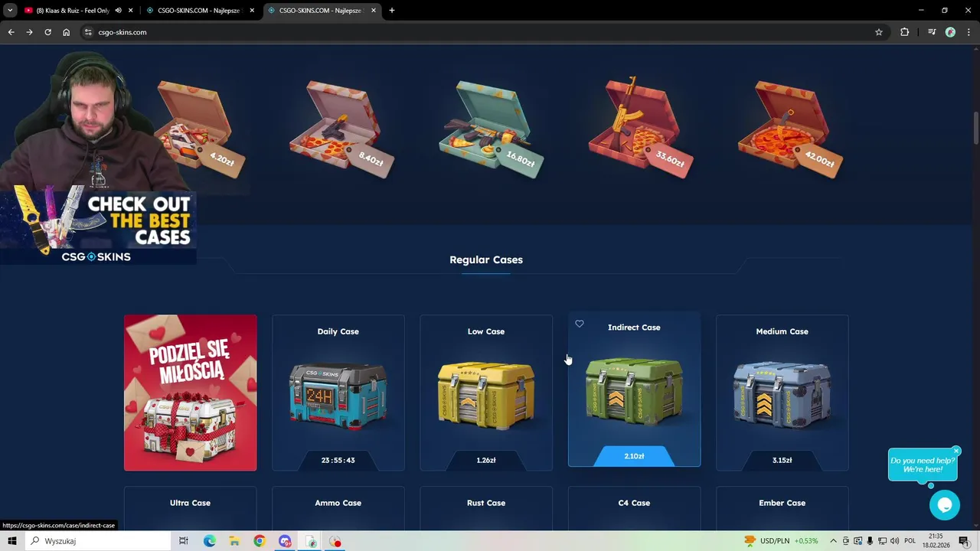Open the Chrome profile avatar
The image size is (980, 551).
(x=950, y=32)
